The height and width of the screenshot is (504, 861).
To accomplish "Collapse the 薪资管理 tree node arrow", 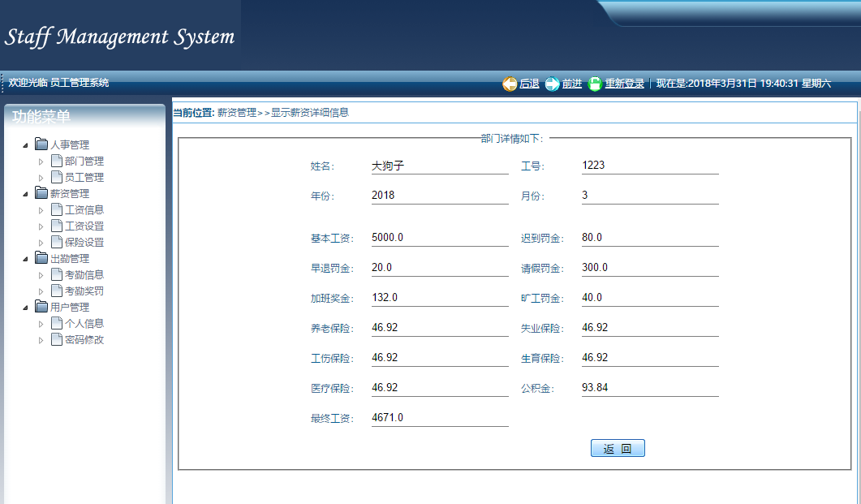I will pyautogui.click(x=25, y=194).
